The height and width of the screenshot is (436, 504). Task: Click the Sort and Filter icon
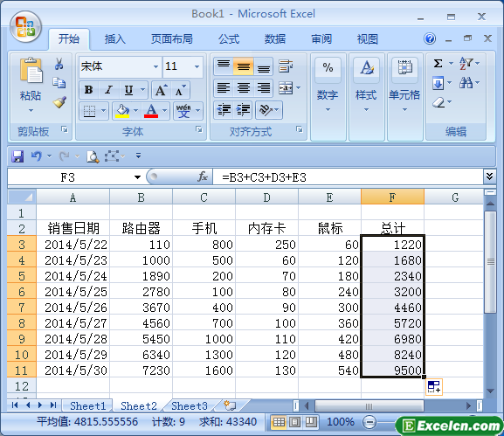[466, 63]
